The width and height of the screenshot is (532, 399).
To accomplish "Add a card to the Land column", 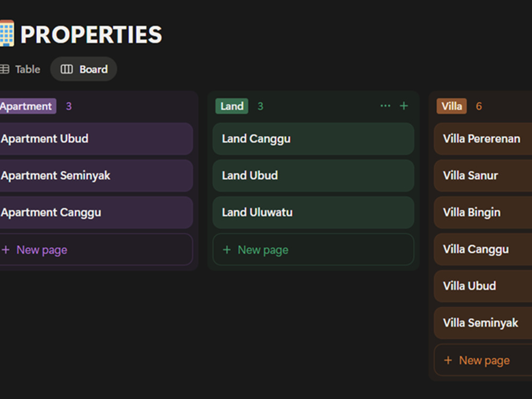I will [404, 106].
